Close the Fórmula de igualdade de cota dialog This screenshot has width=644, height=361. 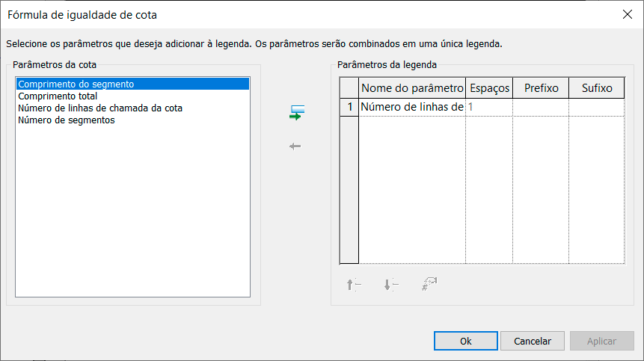627,14
